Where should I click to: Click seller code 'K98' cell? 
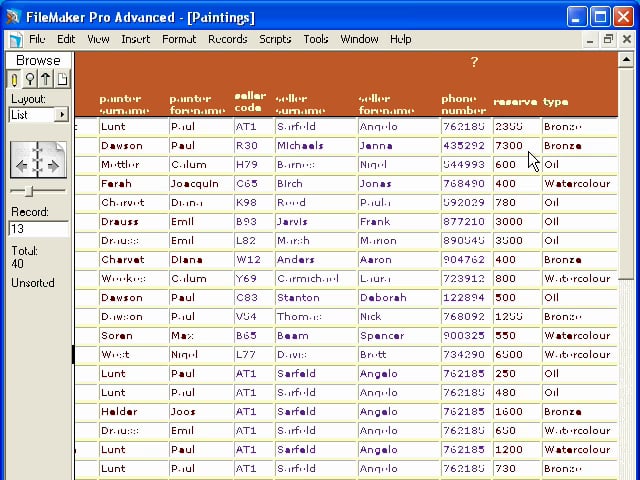[254, 202]
